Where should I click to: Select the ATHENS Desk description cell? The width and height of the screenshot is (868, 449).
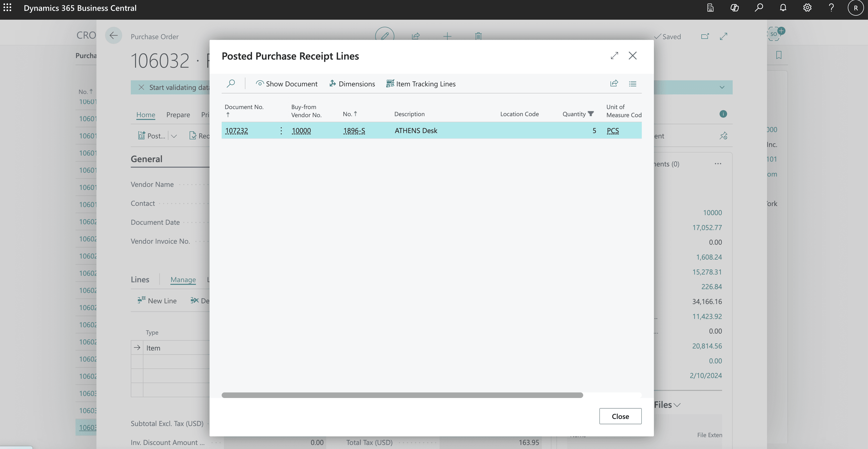tap(416, 131)
